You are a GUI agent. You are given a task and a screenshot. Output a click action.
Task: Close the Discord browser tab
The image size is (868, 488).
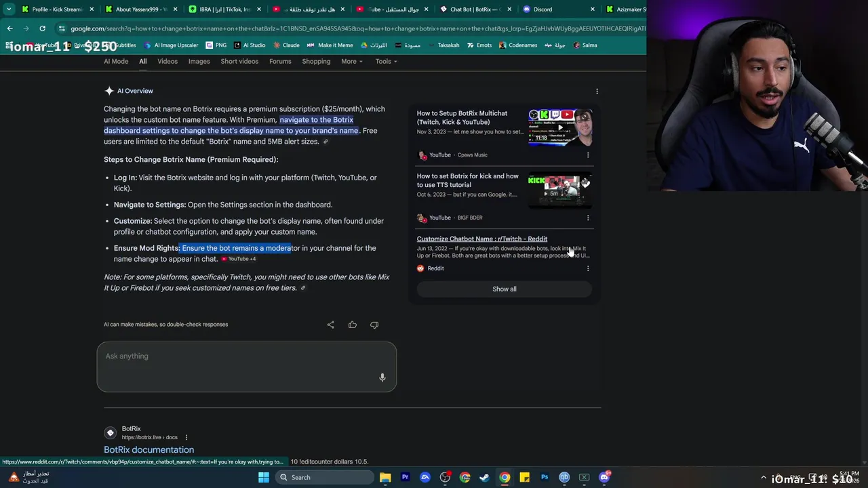(593, 9)
